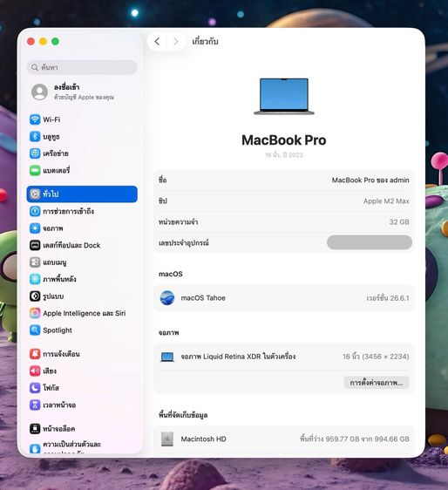This screenshot has height=490, width=448.
Task: Open Wallpaper (ภาพพื้นหลัง) settings icon
Action: (35, 279)
